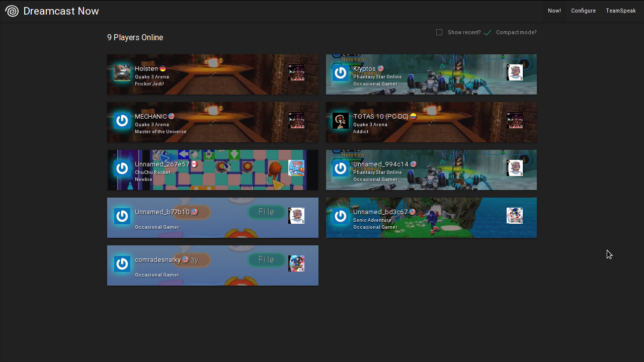Click the German flag beside Holsten
644x362 pixels.
click(x=163, y=69)
